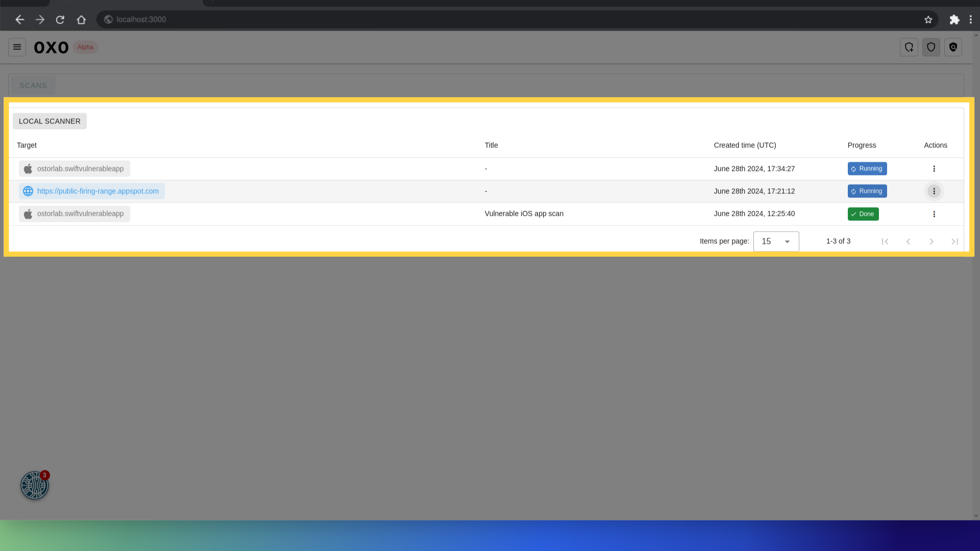Click Running status of 17:34:27 scan
980x551 pixels.
click(867, 168)
